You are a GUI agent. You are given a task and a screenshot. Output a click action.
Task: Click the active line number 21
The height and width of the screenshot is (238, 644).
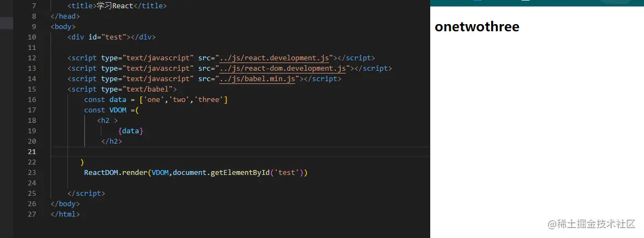point(32,152)
